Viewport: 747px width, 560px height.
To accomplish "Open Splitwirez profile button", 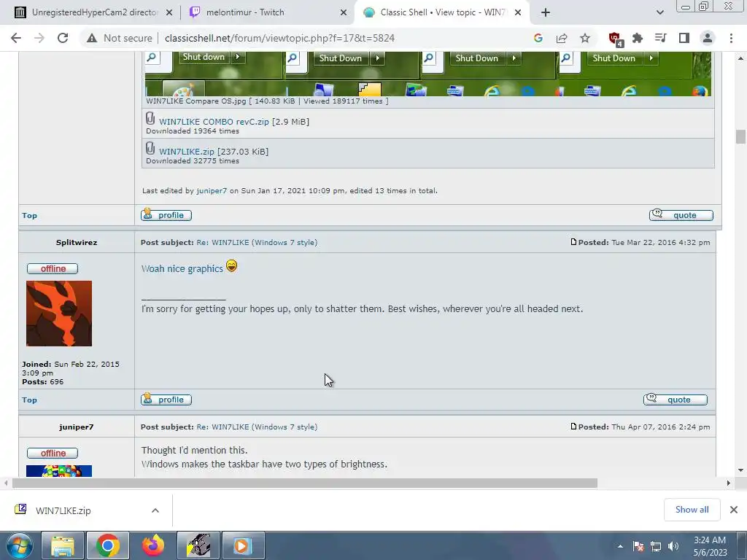I will (x=166, y=400).
